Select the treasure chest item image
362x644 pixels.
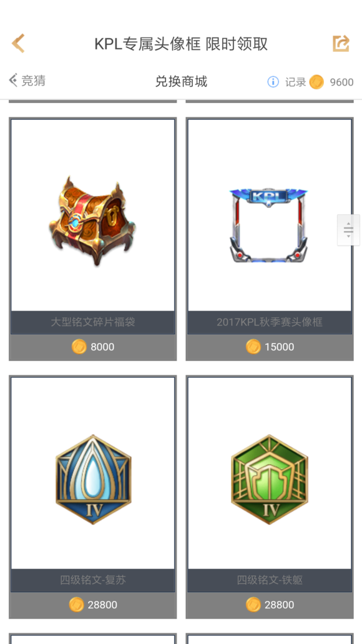point(92,221)
